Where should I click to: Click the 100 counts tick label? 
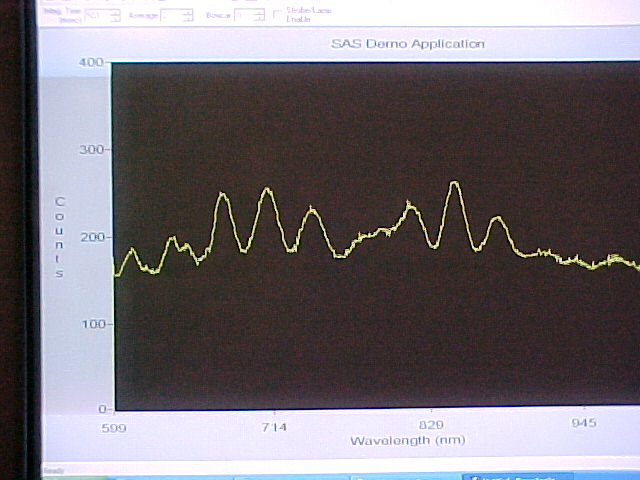tap(91, 324)
